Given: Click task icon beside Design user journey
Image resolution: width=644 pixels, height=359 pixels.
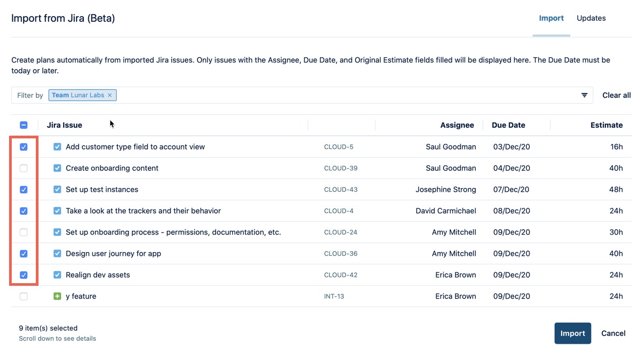Looking at the screenshot, I should click(x=57, y=254).
